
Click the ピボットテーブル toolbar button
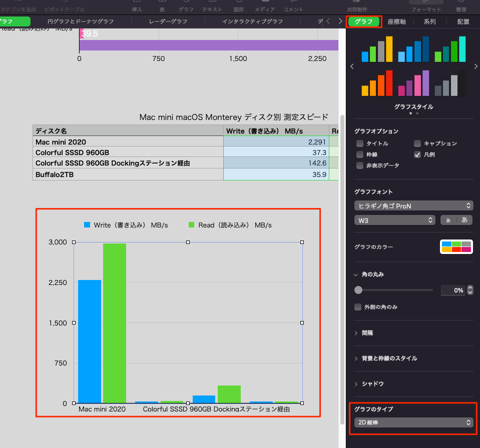point(65,6)
